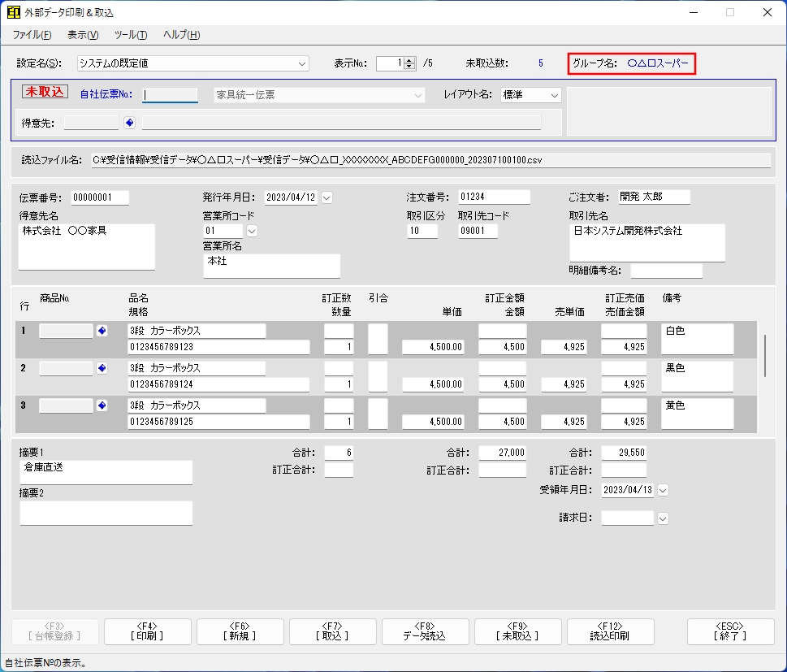This screenshot has width=787, height=672.
Task: Expand the 設定名 dropdown showing システムの既定値
Action: point(301,63)
